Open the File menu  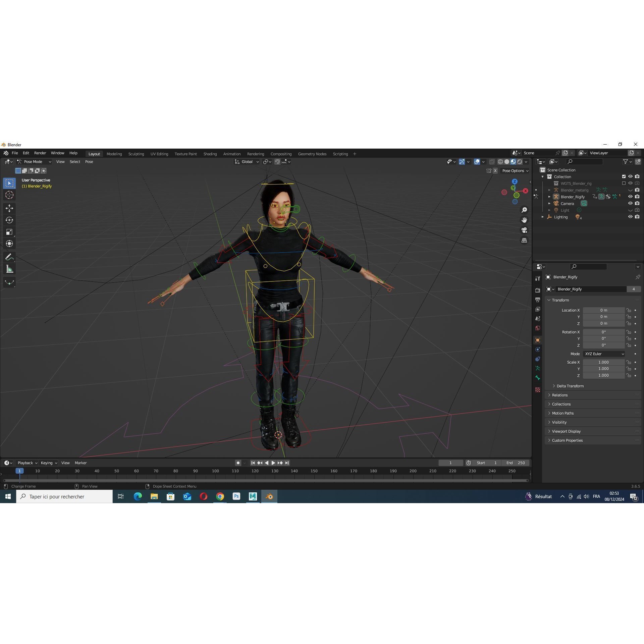click(x=15, y=153)
